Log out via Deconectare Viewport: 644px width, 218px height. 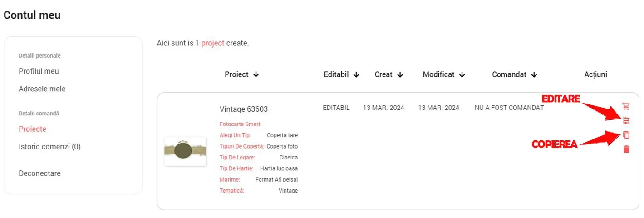point(39,173)
